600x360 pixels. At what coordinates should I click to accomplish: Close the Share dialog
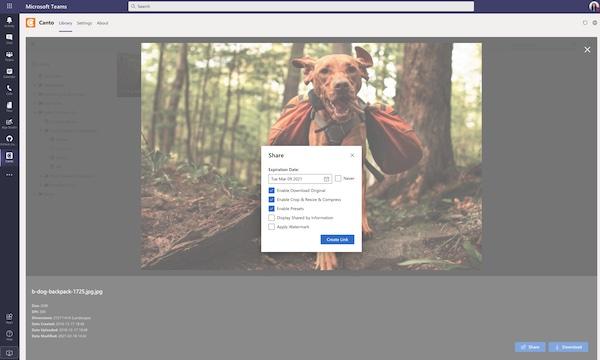[x=352, y=155]
